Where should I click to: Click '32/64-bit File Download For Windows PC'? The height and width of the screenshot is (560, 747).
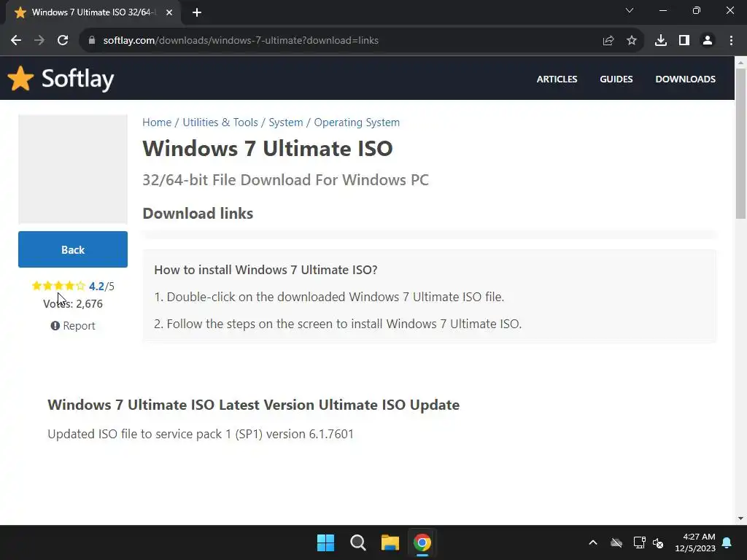pos(286,180)
